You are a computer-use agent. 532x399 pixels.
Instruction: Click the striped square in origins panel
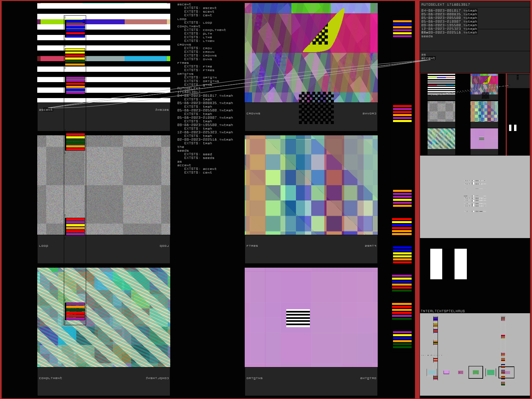pos(298,318)
